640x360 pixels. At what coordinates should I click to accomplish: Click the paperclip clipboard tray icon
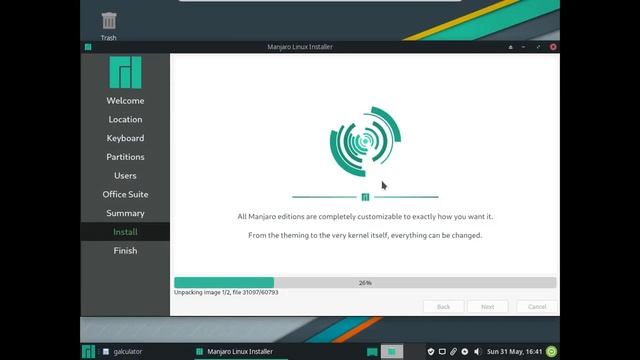point(453,351)
